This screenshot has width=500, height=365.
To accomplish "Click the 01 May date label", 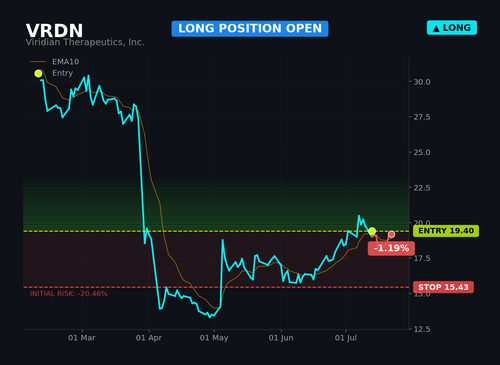I will pyautogui.click(x=214, y=338).
